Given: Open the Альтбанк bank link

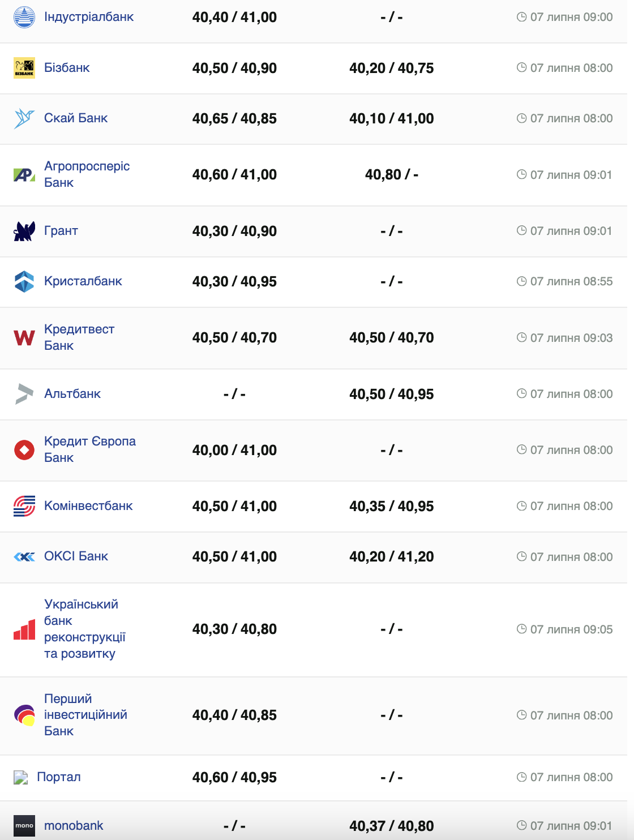Looking at the screenshot, I should pyautogui.click(x=72, y=394).
